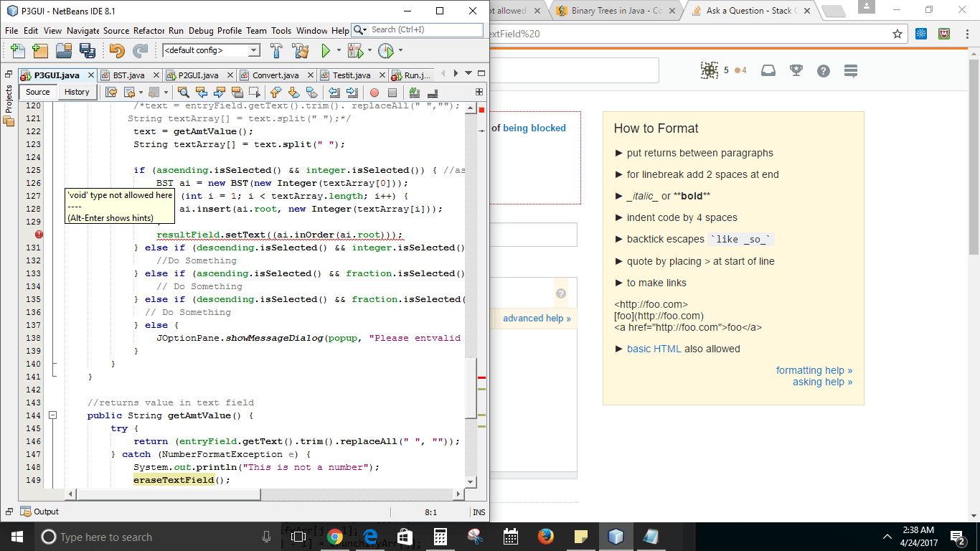Image resolution: width=980 pixels, height=551 pixels.
Task: Switch to the History view of P3GUI.java
Action: (x=77, y=92)
